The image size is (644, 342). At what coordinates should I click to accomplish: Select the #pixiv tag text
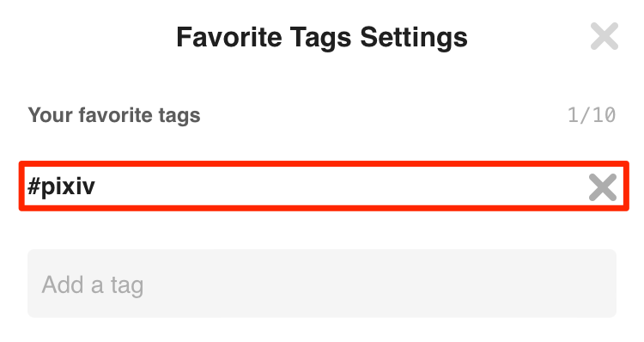(x=61, y=186)
